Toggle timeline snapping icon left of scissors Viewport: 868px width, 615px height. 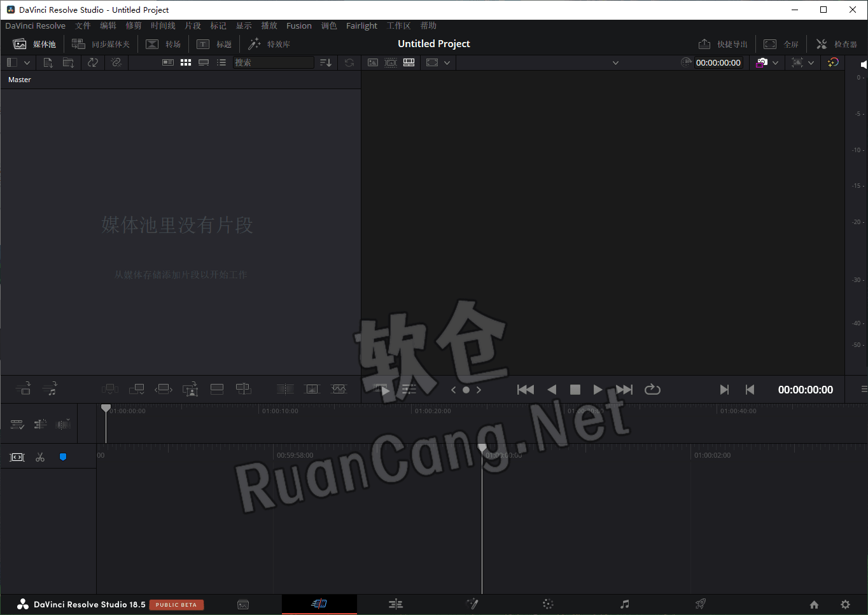(17, 457)
